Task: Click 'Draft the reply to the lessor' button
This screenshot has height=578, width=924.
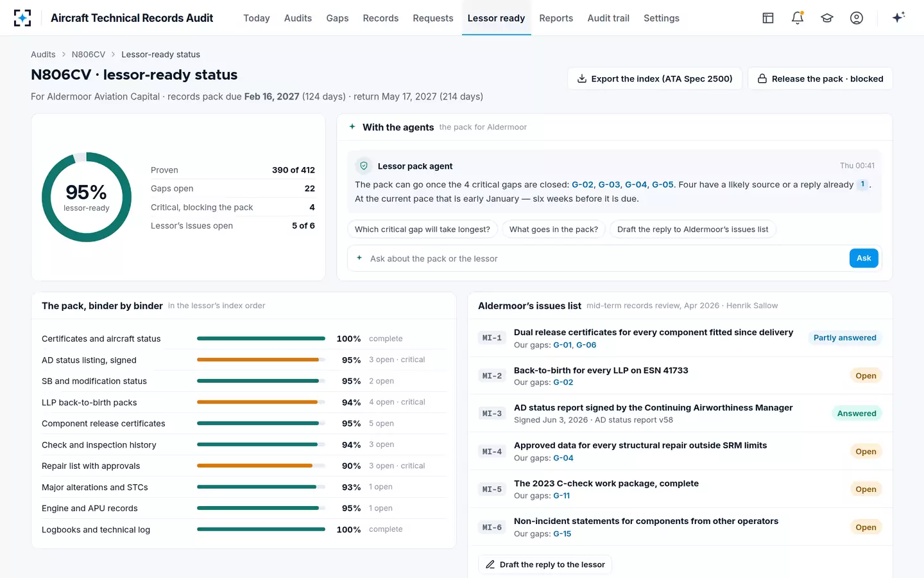Action: pos(545,565)
